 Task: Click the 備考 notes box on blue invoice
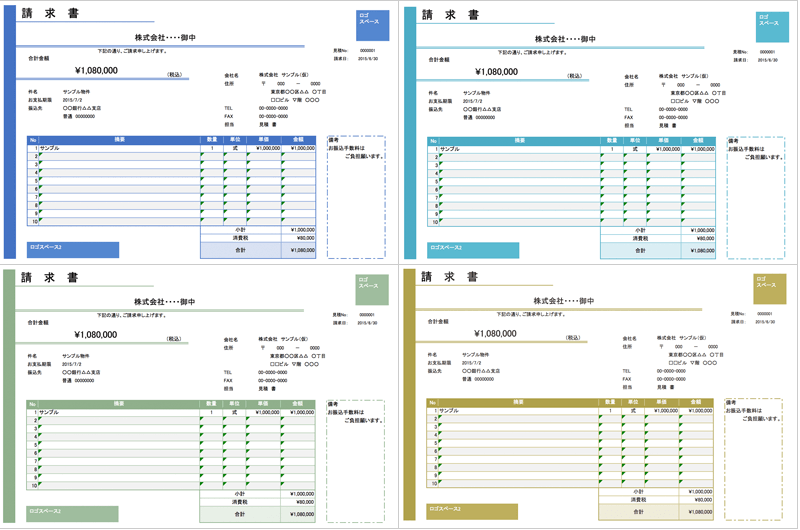[x=356, y=197]
